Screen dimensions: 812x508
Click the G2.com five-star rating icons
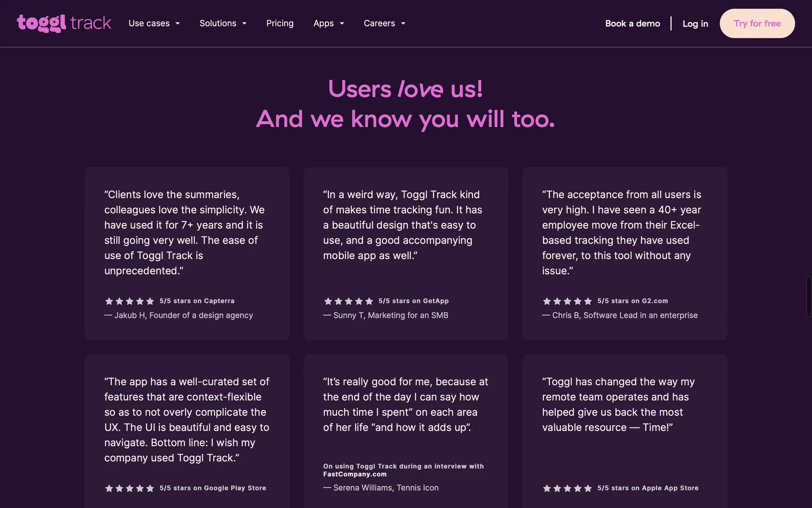point(567,301)
